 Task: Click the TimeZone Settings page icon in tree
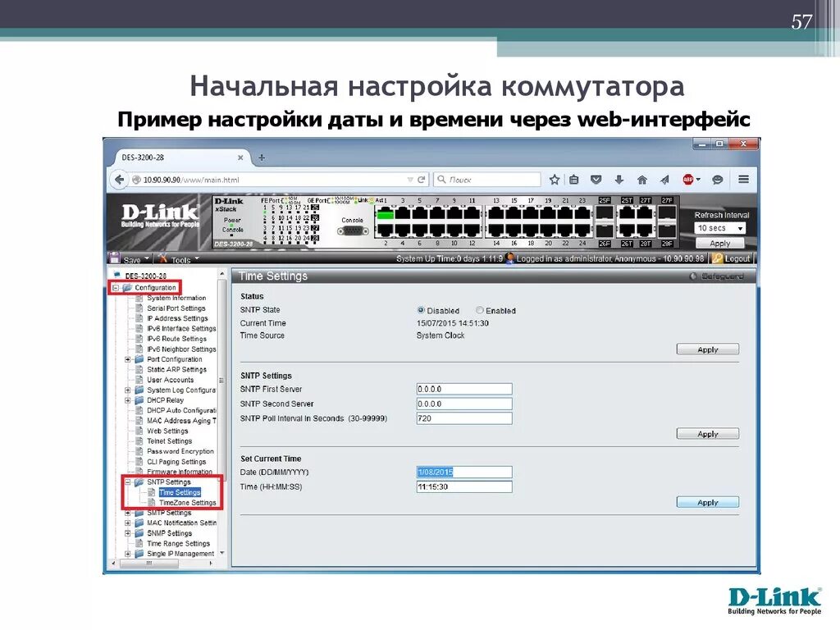[x=152, y=503]
